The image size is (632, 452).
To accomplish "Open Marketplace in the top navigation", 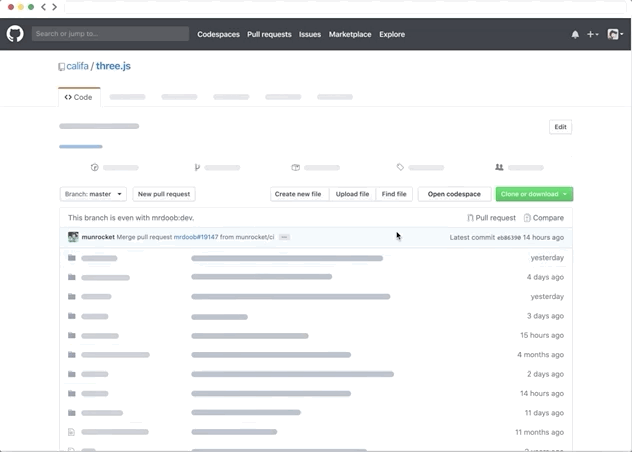I will [350, 34].
